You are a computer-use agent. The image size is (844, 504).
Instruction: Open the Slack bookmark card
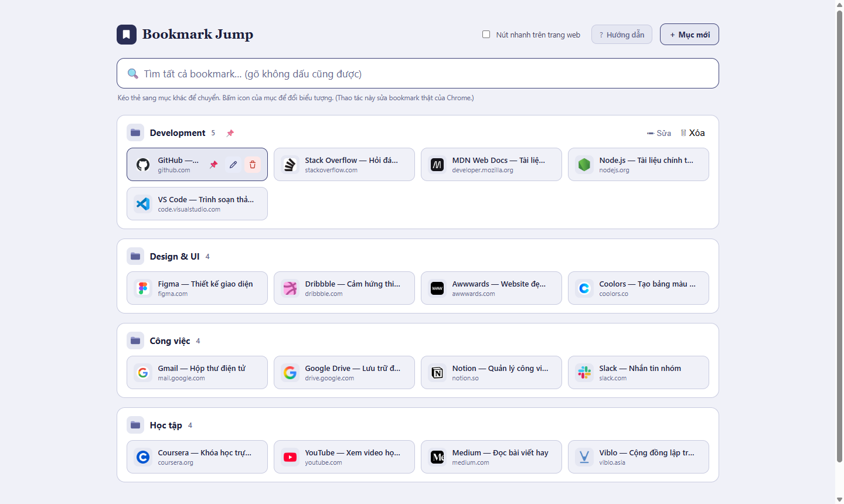[638, 373]
